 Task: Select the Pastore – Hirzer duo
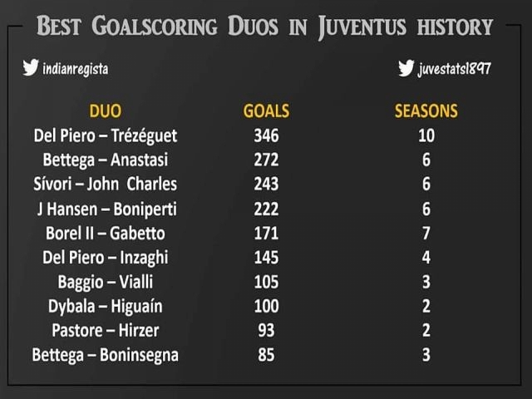pyautogui.click(x=106, y=331)
